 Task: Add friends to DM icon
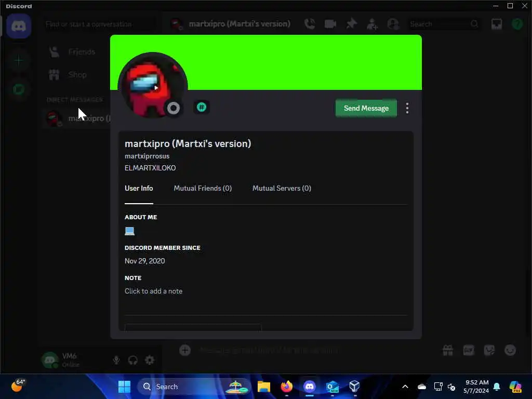pos(372,24)
